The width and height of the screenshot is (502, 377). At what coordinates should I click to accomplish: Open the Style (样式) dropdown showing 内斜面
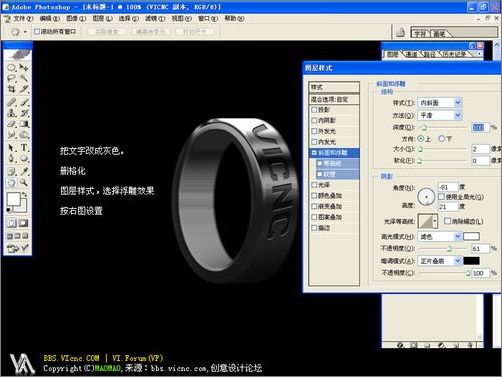(439, 103)
